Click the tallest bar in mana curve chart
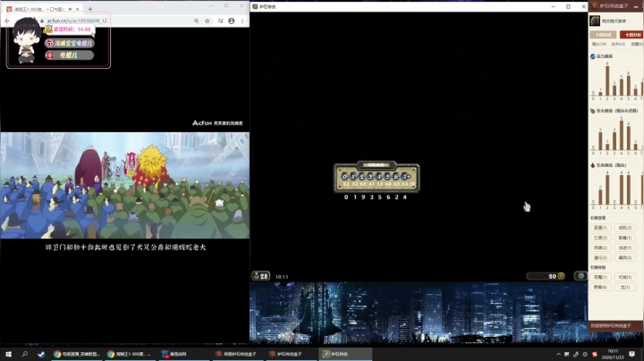644x361 pixels. click(607, 81)
